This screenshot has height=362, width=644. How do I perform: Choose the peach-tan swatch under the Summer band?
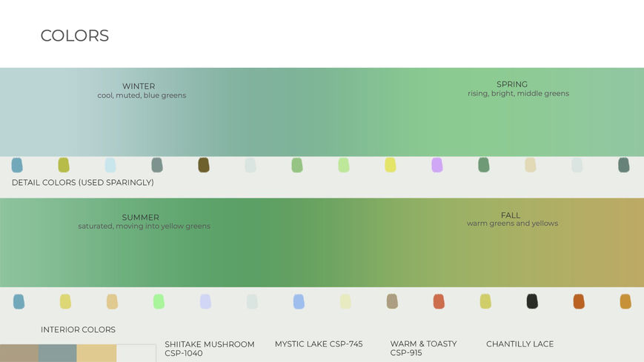pos(112,302)
